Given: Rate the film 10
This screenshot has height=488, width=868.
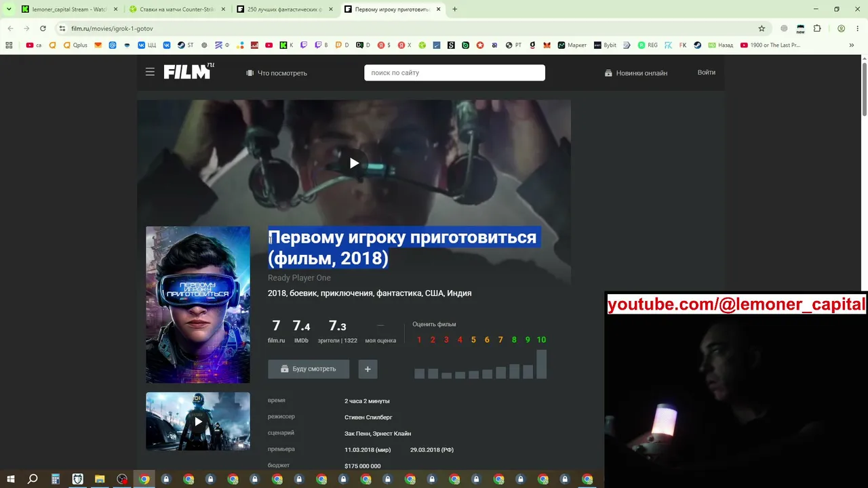Looking at the screenshot, I should [541, 340].
